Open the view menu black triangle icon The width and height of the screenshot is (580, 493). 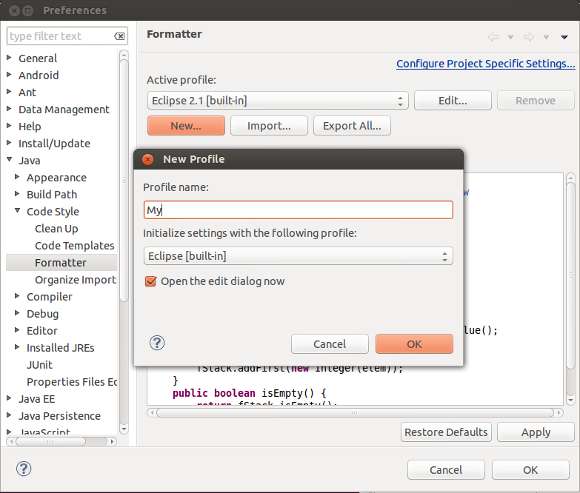coord(564,37)
